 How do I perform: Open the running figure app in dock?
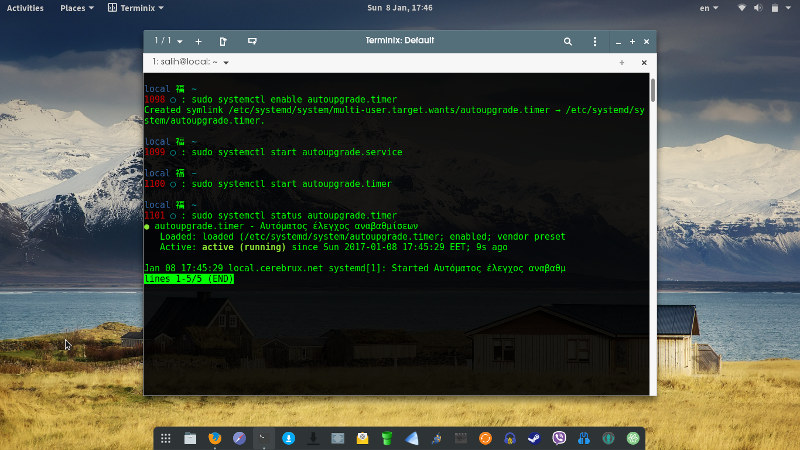(436, 438)
